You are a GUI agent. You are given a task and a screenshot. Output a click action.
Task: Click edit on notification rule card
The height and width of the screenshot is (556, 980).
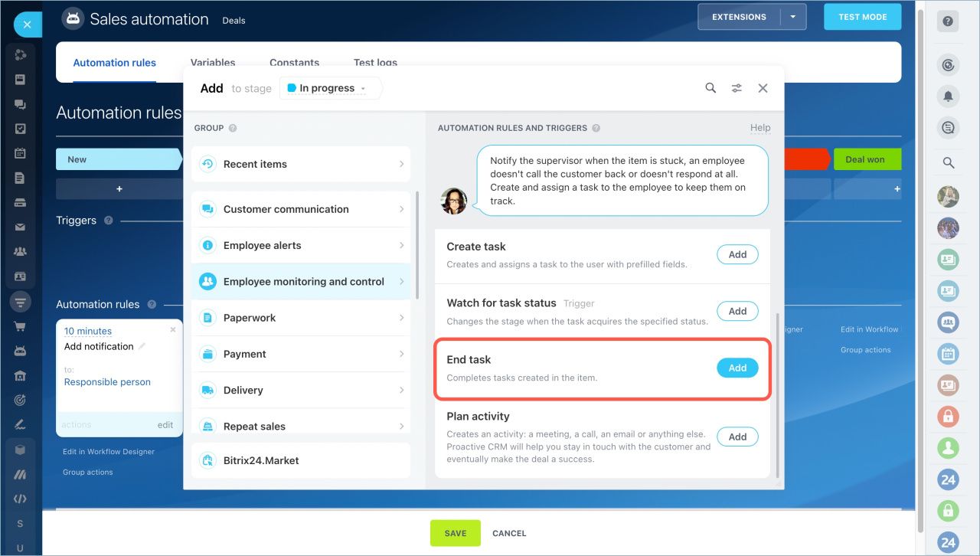pyautogui.click(x=165, y=425)
